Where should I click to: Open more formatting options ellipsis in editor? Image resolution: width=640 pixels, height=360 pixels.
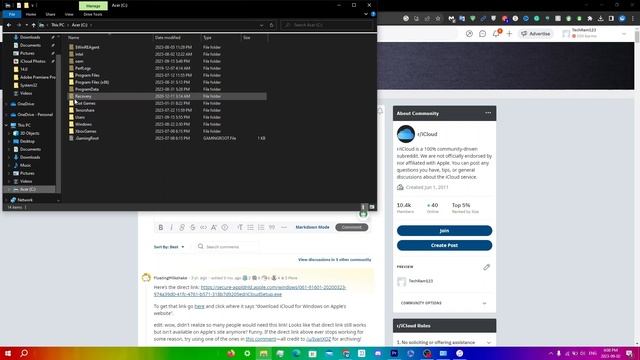tap(284, 227)
